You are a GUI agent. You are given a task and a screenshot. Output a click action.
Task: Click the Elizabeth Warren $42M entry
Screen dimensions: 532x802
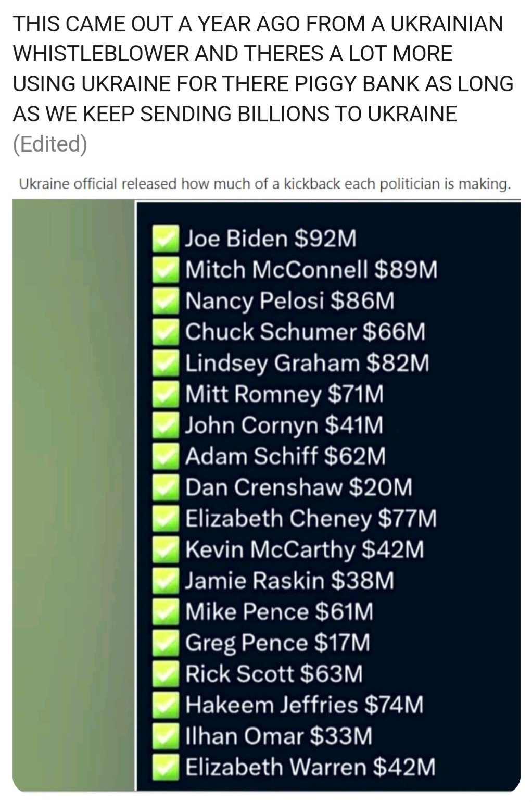(x=311, y=767)
